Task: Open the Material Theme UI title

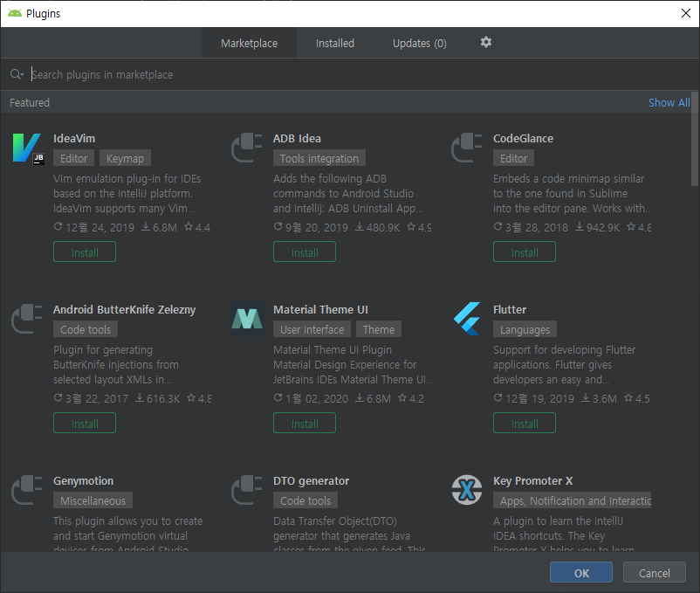Action: click(x=320, y=309)
